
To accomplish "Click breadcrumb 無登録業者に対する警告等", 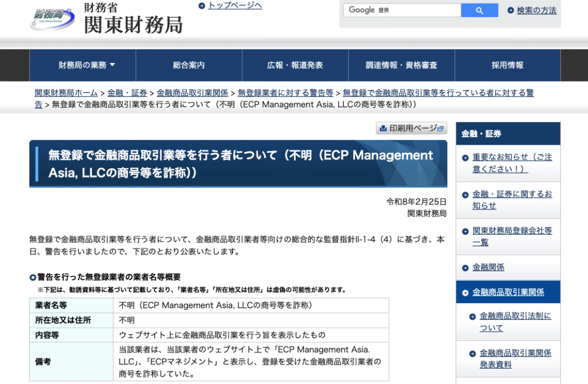I will point(285,92).
